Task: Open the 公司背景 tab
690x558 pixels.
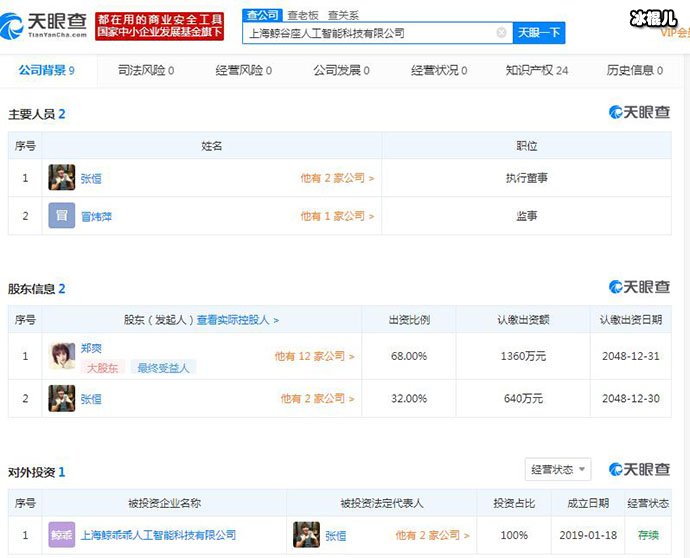Action: coord(47,70)
